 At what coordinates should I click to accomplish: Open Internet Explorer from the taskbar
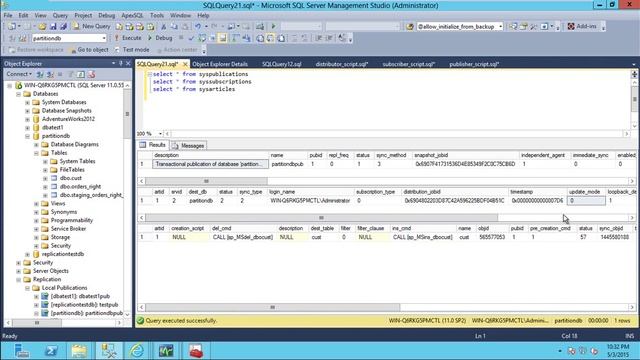pyautogui.click(x=136, y=351)
